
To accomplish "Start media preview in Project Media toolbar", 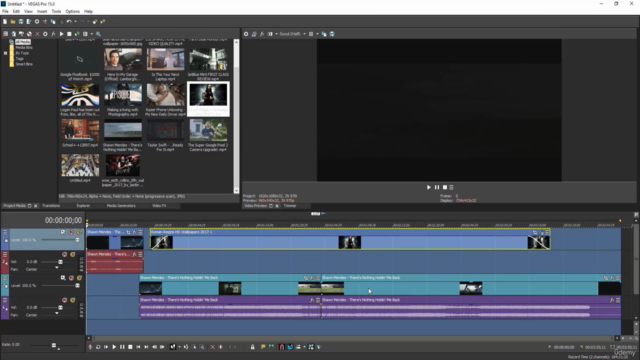I will (x=61, y=34).
